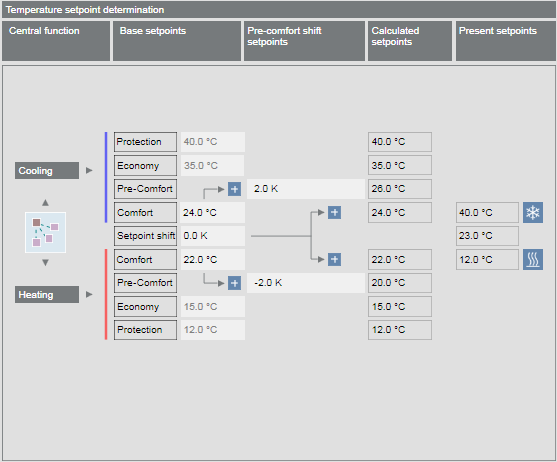Click the cooling Comfort 24.0 °C base field
Image resolution: width=557 pixels, height=462 pixels.
coord(212,212)
